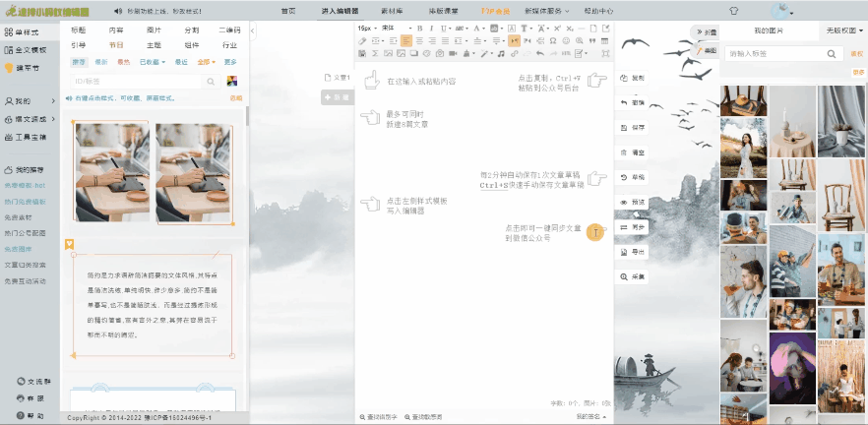Toggle center text alignment

[x=419, y=40]
